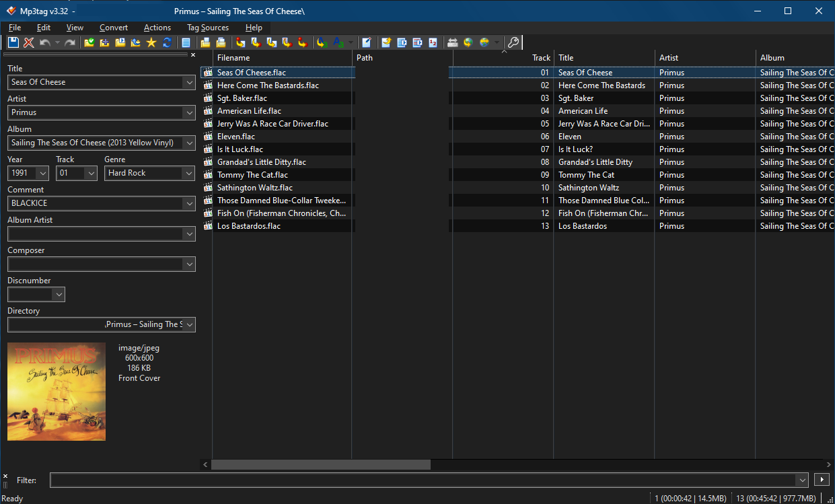The height and width of the screenshot is (504, 835).
Task: Select the row Jerry Was A Race Car Driver.flac
Action: pos(273,124)
